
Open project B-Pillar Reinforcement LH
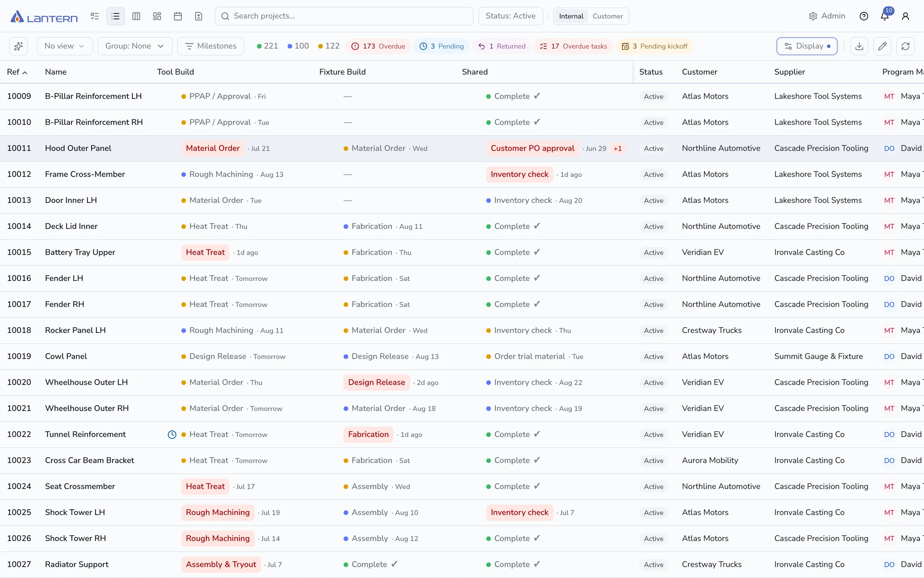coord(94,96)
